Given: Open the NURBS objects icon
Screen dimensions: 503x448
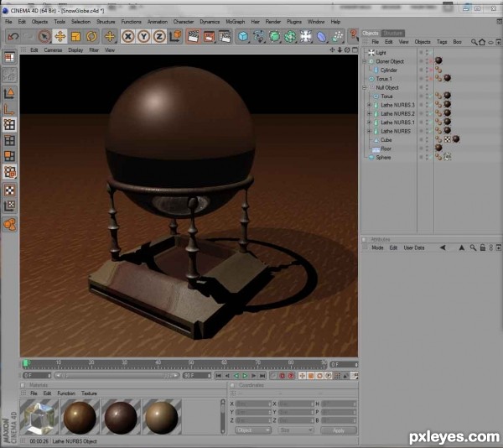Looking at the screenshot, I should tap(274, 36).
